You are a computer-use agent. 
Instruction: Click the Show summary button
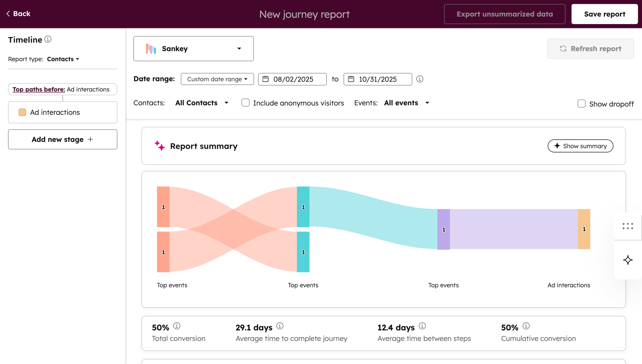coord(580,146)
